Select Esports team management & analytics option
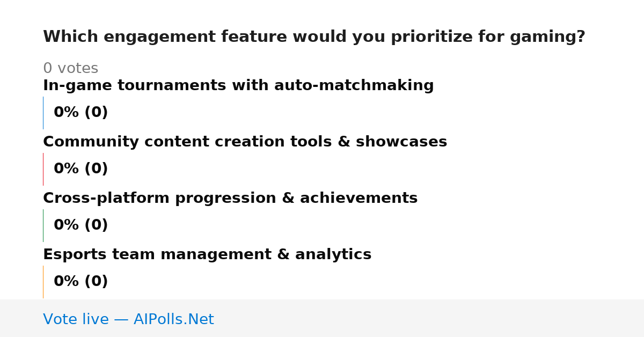 coord(207,255)
